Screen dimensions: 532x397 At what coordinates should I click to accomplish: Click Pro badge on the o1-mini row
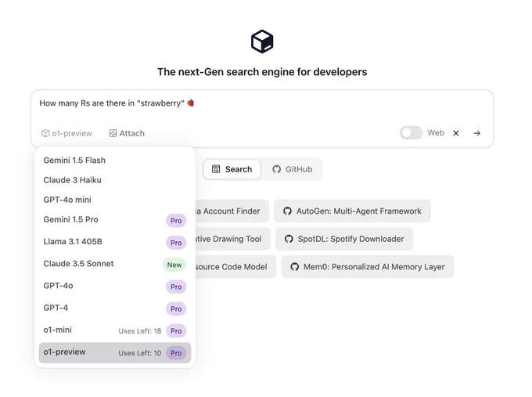(x=176, y=331)
